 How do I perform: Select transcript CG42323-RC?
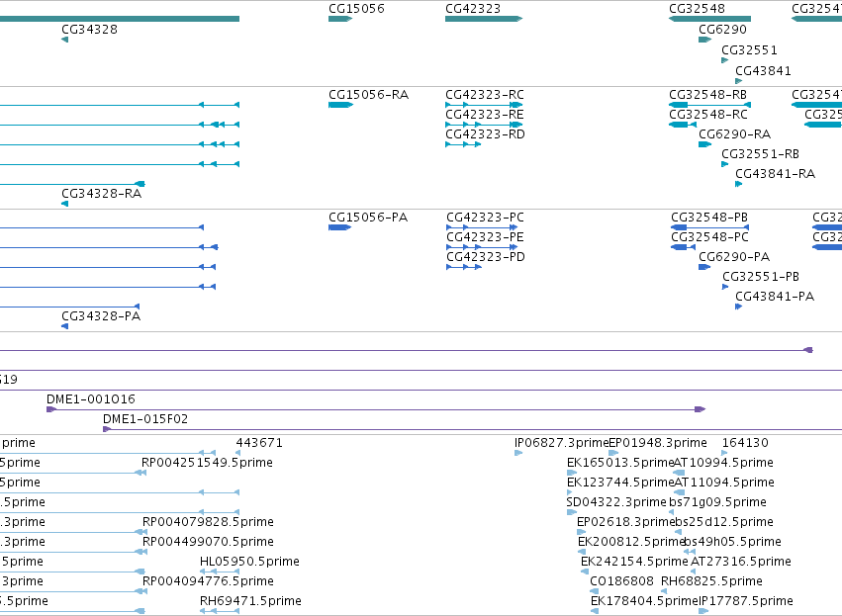(x=485, y=95)
